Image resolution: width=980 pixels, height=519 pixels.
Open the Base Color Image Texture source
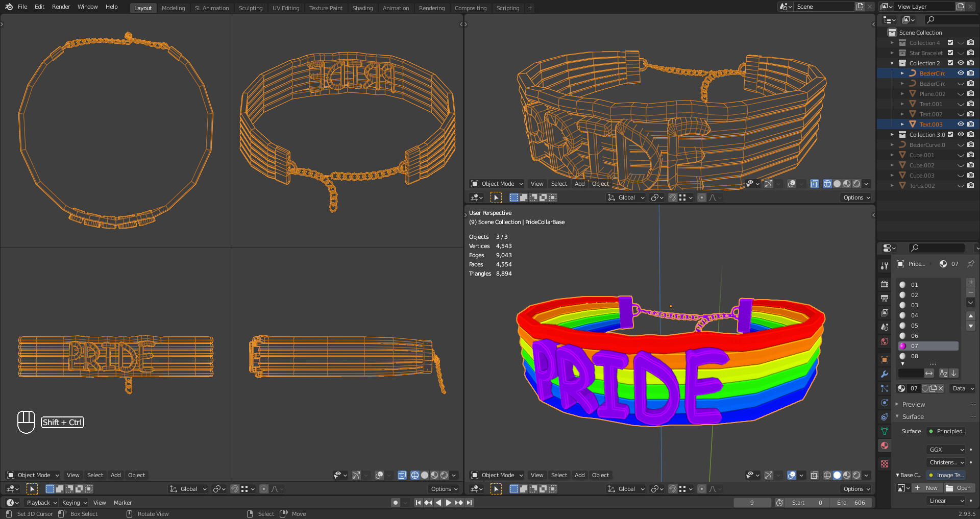946,475
